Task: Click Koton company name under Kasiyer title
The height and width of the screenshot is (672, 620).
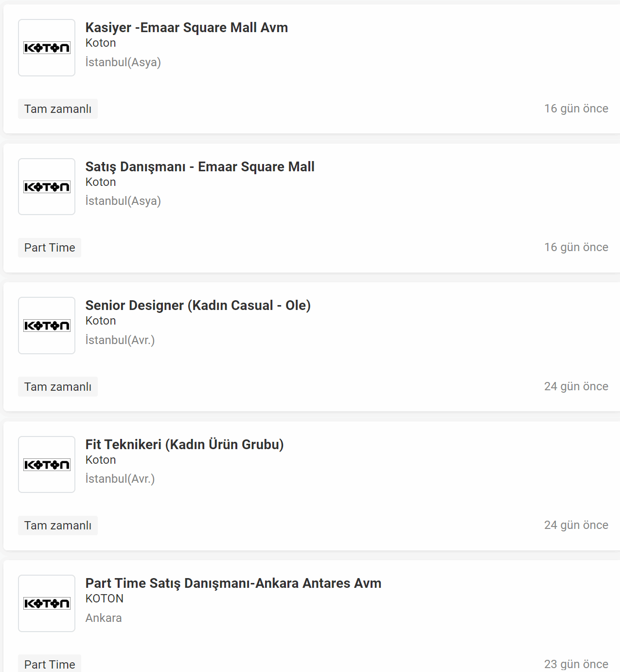Action: pos(101,43)
